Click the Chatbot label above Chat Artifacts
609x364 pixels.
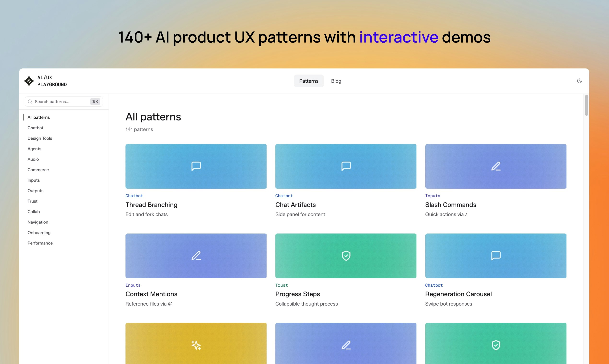coord(284,195)
